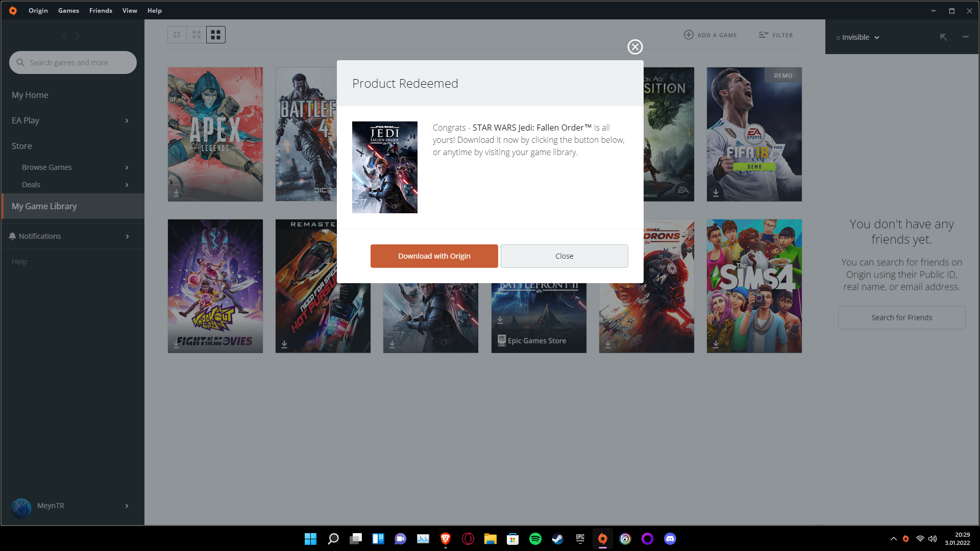Open Games menu in top navigation
980x551 pixels.
click(x=68, y=11)
